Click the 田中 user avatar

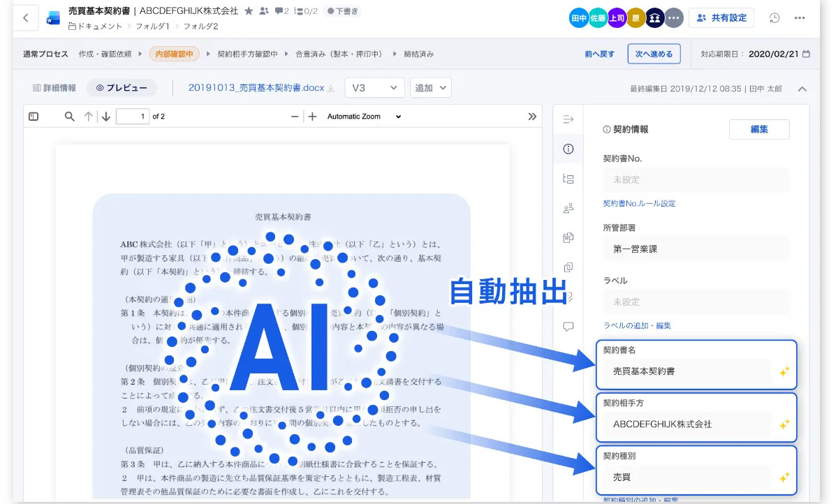578,18
